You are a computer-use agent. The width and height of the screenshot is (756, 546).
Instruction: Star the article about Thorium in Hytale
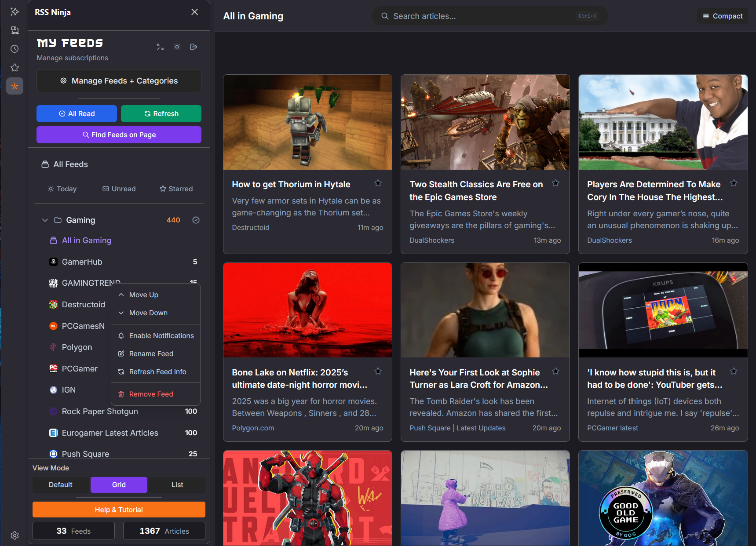point(378,183)
